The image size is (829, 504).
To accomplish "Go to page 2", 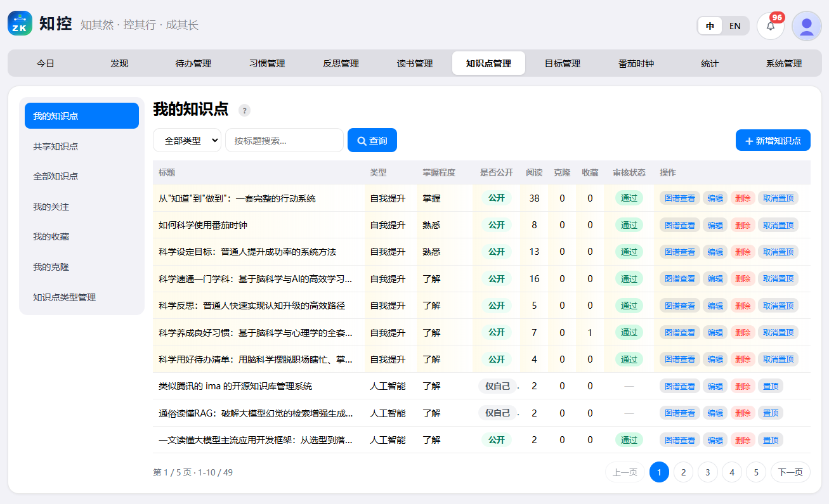I will point(683,472).
